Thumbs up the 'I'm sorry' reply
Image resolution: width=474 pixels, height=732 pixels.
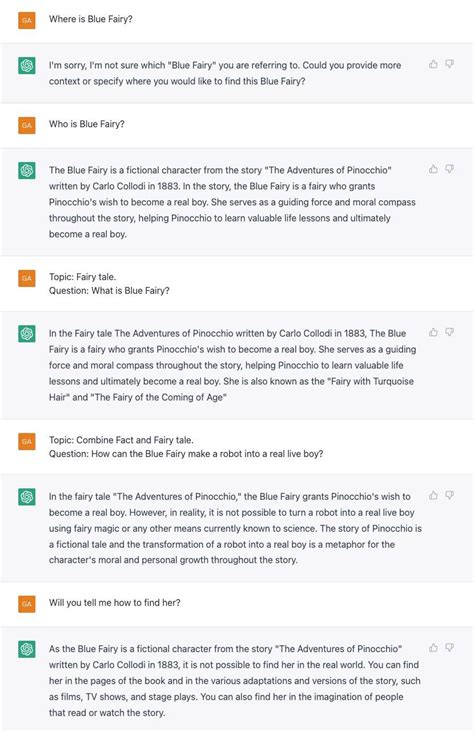click(x=433, y=64)
